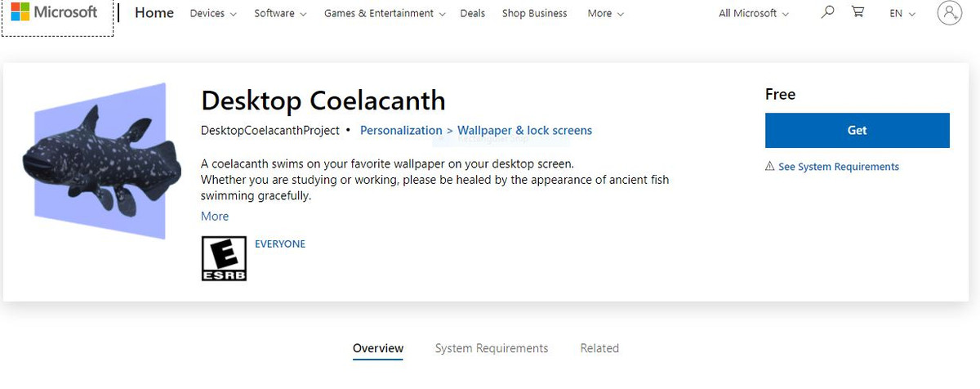The height and width of the screenshot is (389, 980).
Task: Switch to the System Requirements tab
Action: coord(492,348)
